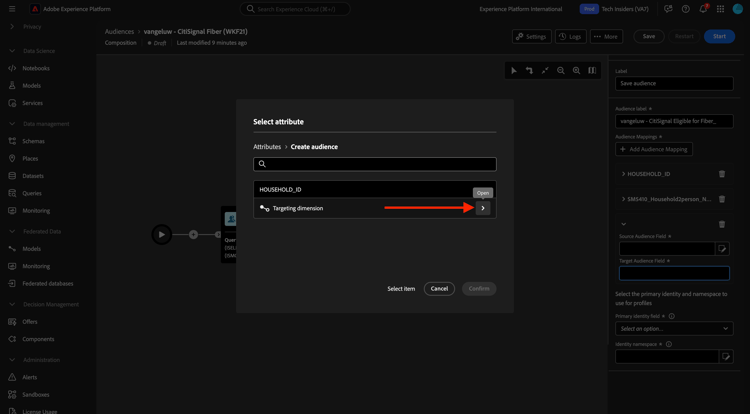The image size is (750, 414).
Task: Click the plus node on canvas
Action: pyautogui.click(x=193, y=235)
